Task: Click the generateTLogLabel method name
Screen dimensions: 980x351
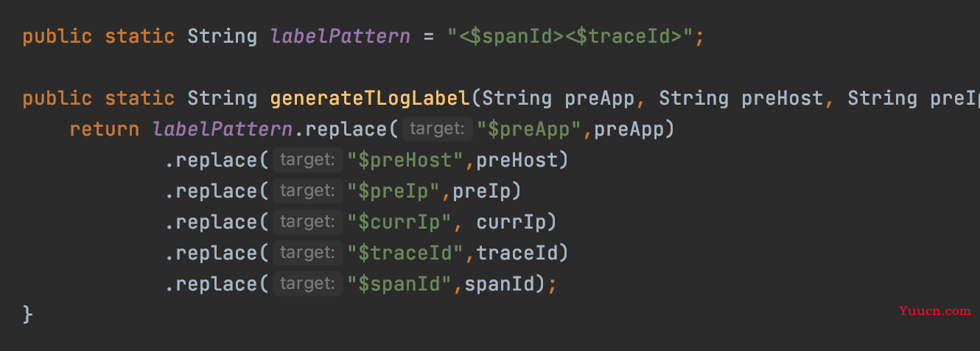Action: [370, 98]
